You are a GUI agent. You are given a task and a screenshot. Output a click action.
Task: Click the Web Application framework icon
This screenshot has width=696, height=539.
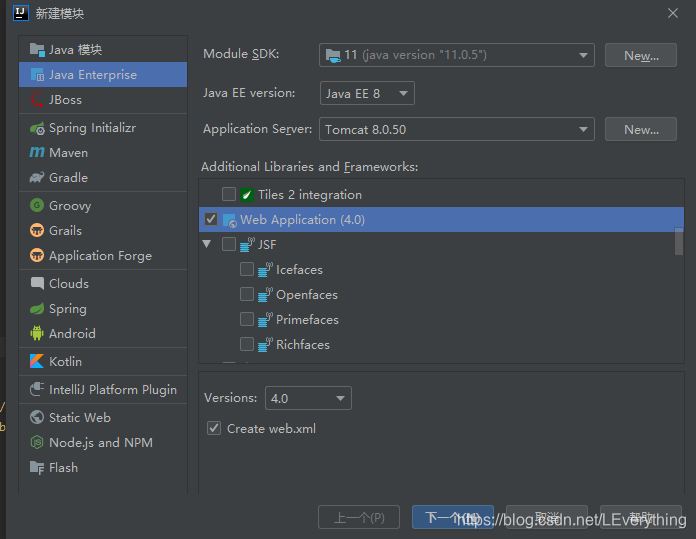229,220
